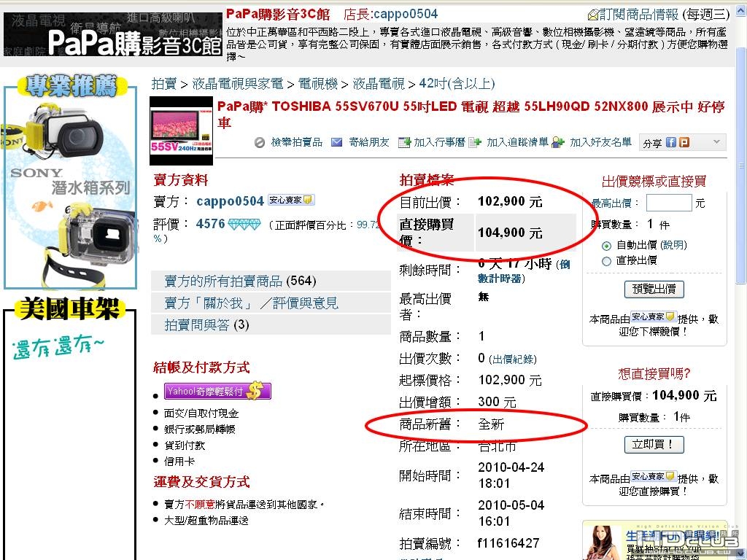The height and width of the screenshot is (560, 747).
Task: Click the diamond rating icon beside 4576
Action: point(244,225)
